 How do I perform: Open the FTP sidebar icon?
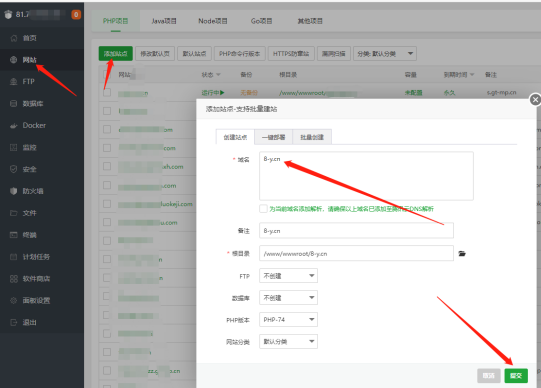[x=13, y=82]
